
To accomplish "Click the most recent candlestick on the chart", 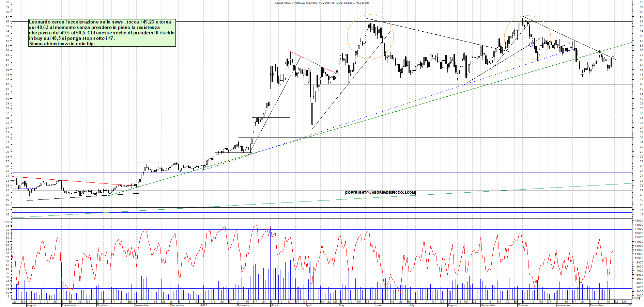I will point(613,57).
